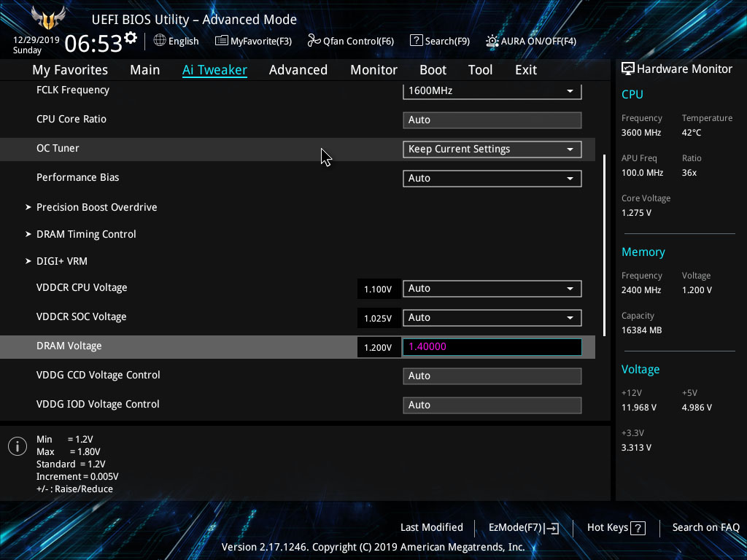This screenshot has height=560, width=747.
Task: Toggle AURA ON/OFF(F4)
Action: pyautogui.click(x=531, y=41)
